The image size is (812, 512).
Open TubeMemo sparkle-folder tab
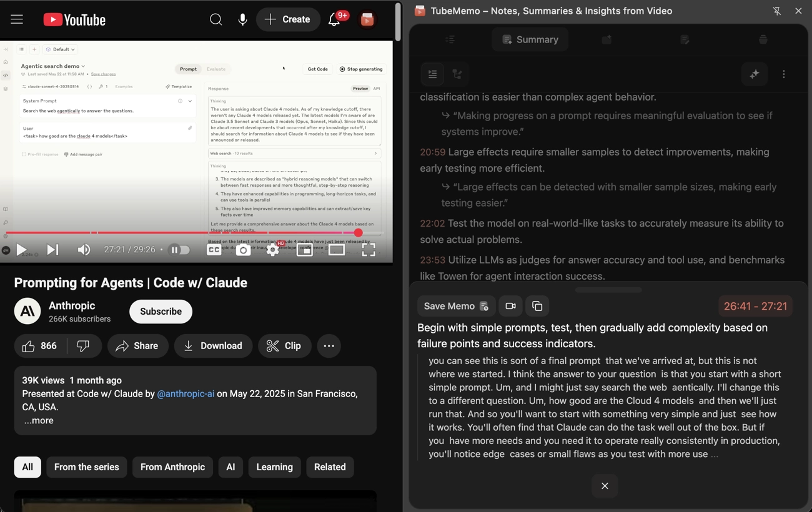coord(607,39)
